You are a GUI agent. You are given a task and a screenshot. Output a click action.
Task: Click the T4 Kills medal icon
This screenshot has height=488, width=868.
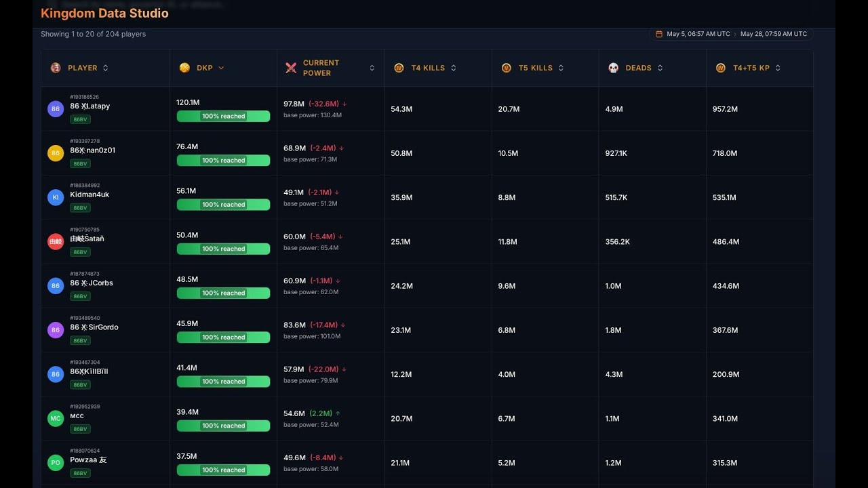399,68
